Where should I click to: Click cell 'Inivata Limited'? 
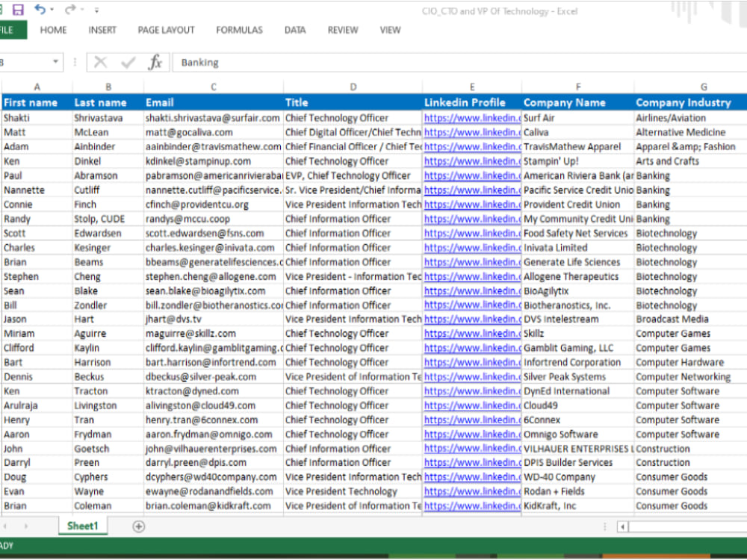(x=578, y=247)
